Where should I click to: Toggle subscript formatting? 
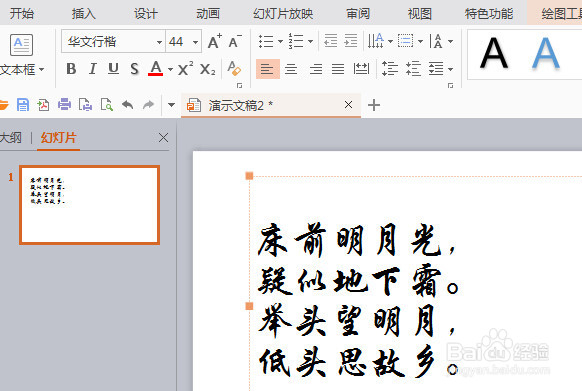(207, 69)
